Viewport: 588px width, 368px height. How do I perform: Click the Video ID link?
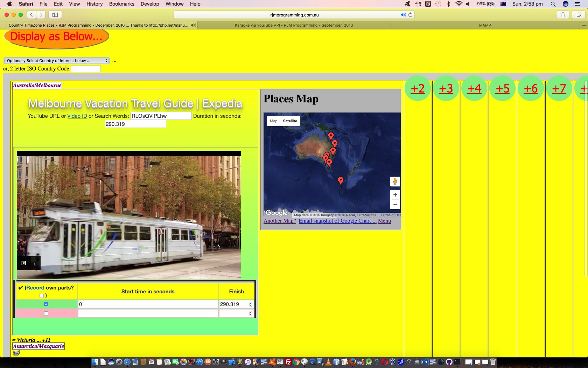click(x=77, y=116)
